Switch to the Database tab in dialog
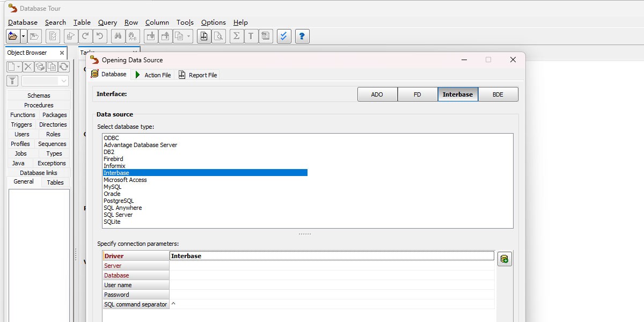Viewport: 644px width, 322px height. [109, 74]
